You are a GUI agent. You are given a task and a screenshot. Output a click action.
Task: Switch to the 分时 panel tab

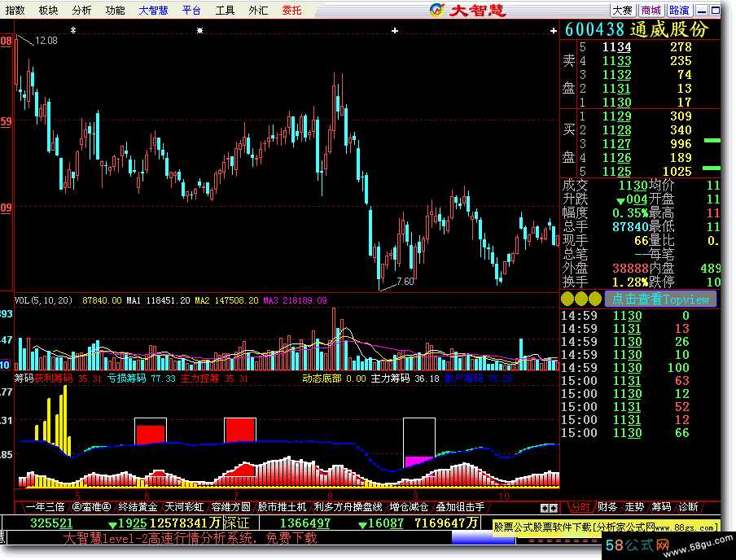580,507
